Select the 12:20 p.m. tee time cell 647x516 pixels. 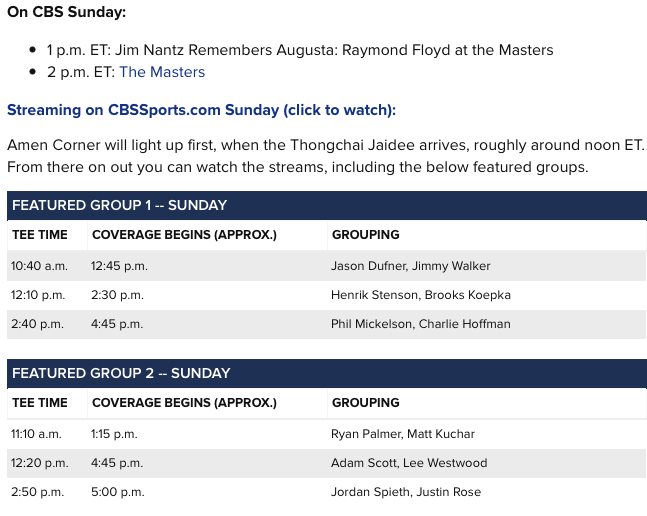coord(40,463)
